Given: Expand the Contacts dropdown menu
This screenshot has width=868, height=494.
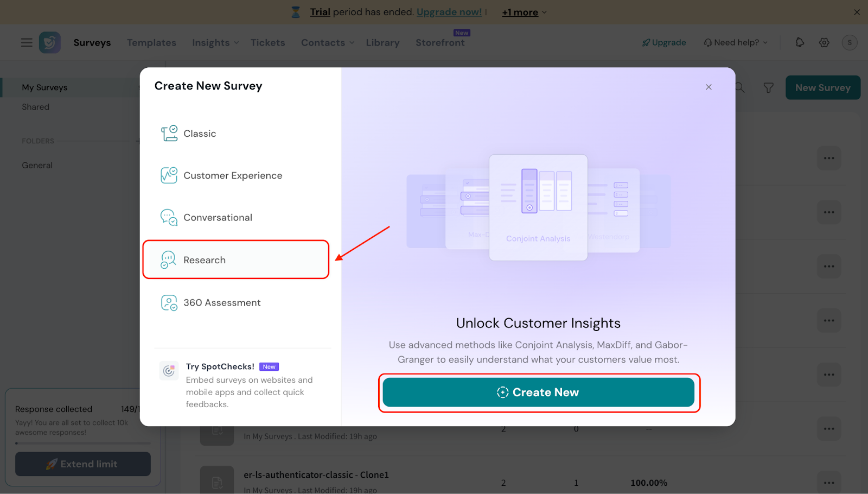Looking at the screenshot, I should [x=327, y=42].
